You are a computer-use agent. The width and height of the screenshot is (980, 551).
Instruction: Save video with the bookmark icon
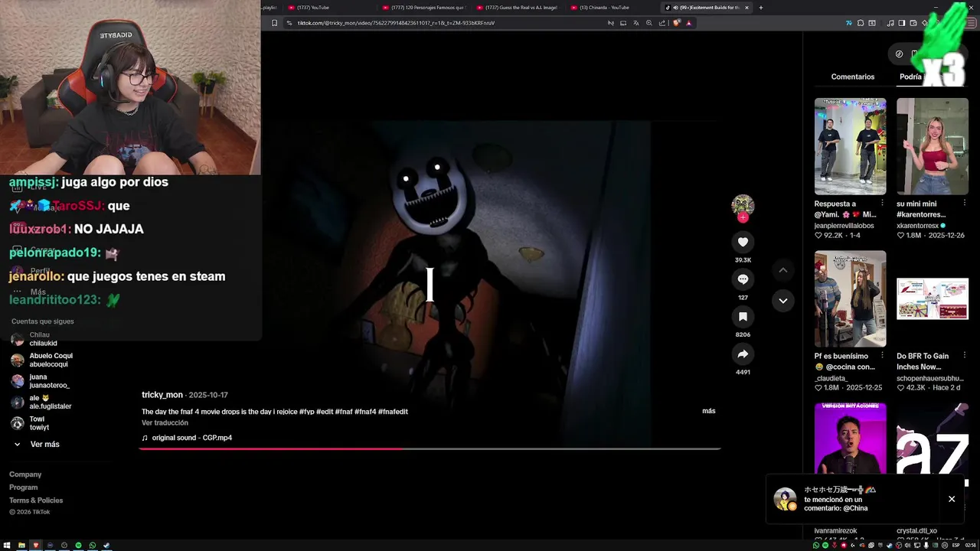[x=743, y=317]
